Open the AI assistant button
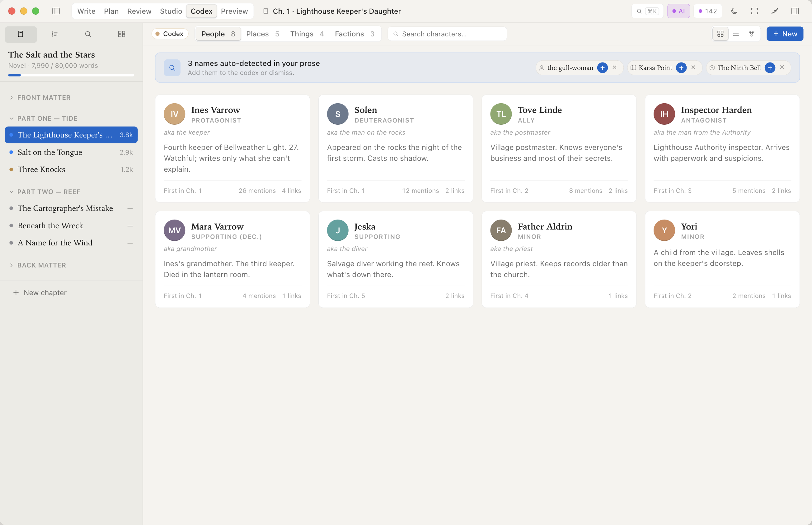The height and width of the screenshot is (525, 812). [x=678, y=11]
